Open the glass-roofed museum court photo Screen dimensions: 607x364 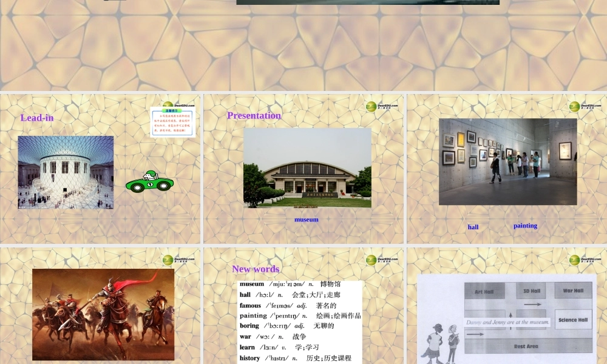(66, 172)
